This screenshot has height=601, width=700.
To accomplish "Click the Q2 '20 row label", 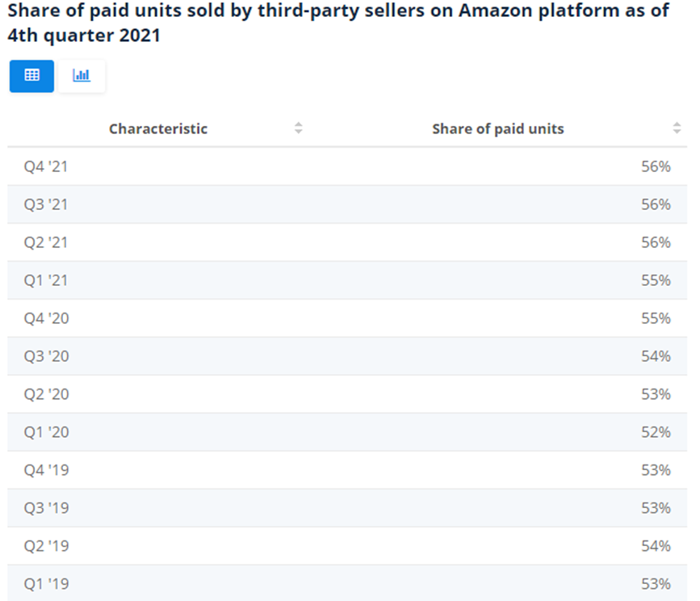I will (x=47, y=394).
